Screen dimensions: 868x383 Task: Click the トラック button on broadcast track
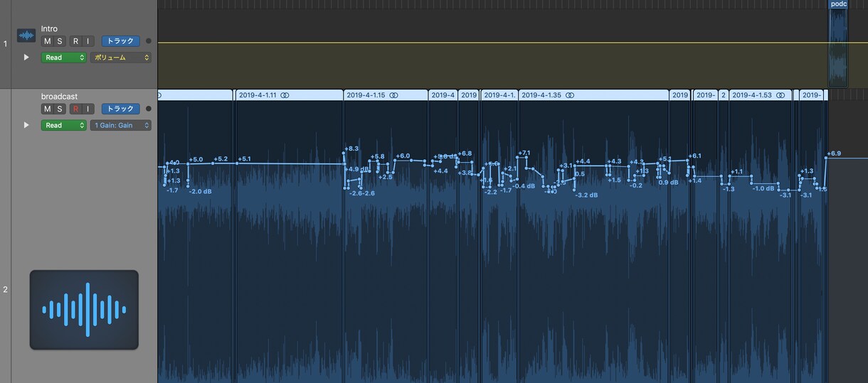tap(120, 109)
